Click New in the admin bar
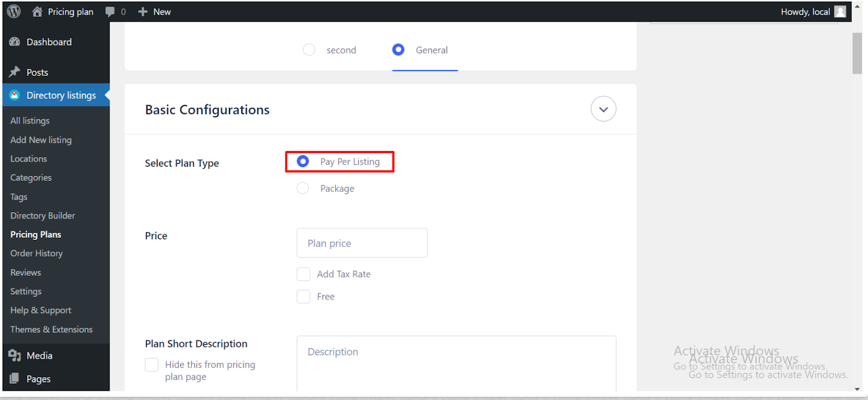Screen dimensions: 868x400 pos(162,12)
